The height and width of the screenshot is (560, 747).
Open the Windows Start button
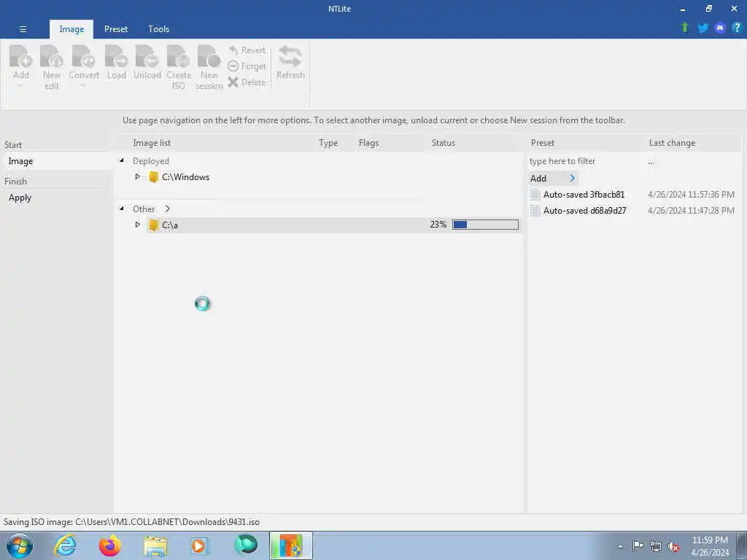[x=19, y=545]
